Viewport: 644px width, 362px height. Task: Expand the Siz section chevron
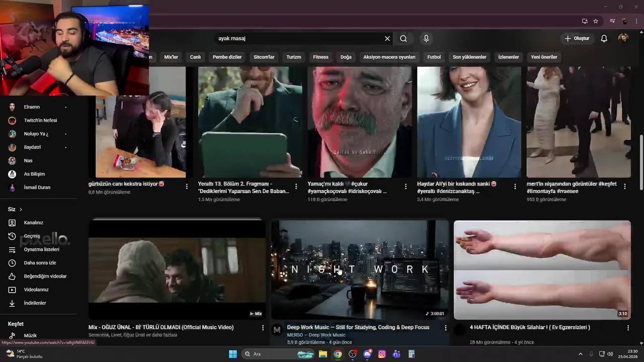point(21,209)
